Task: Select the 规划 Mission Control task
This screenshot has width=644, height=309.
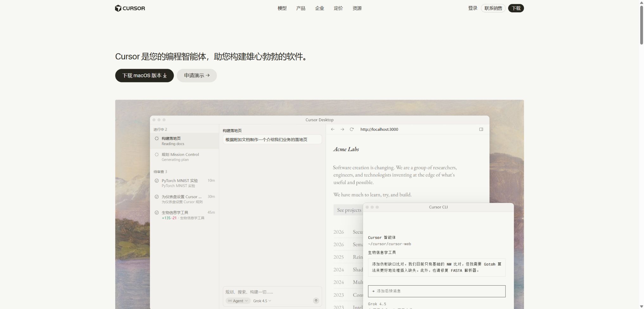Action: click(x=184, y=157)
